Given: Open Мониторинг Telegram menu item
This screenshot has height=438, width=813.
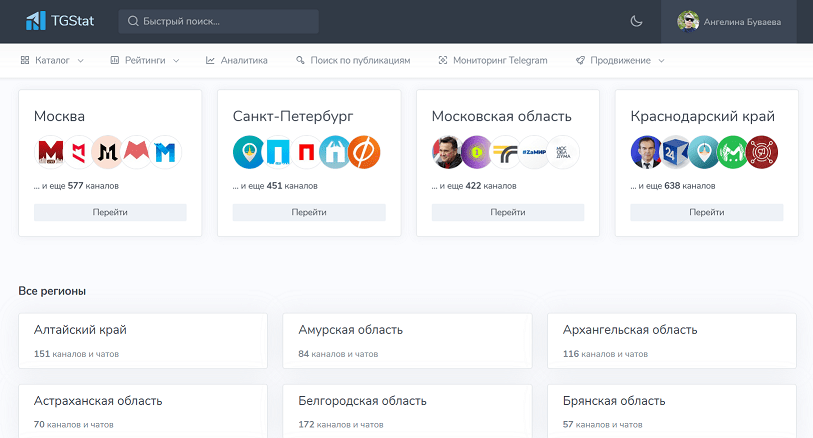Looking at the screenshot, I should coord(493,60).
